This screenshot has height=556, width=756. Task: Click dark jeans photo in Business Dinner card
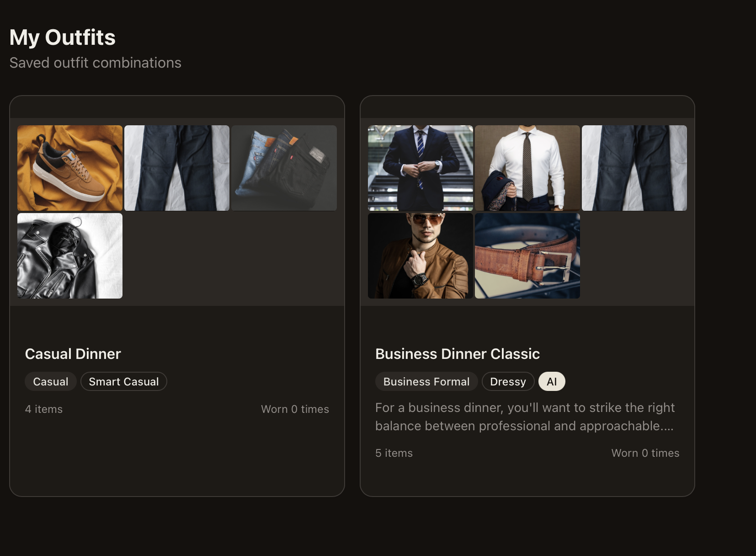(634, 168)
